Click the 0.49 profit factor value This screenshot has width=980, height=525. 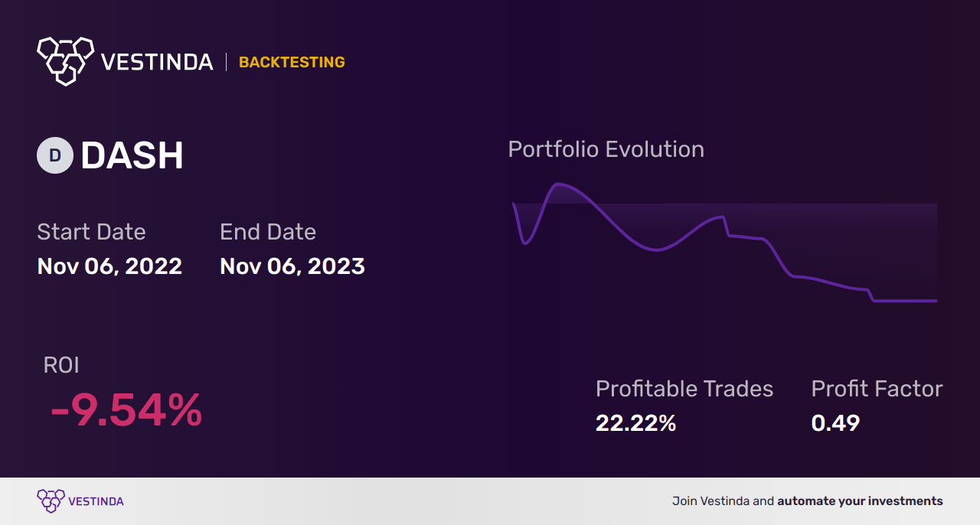tap(835, 423)
